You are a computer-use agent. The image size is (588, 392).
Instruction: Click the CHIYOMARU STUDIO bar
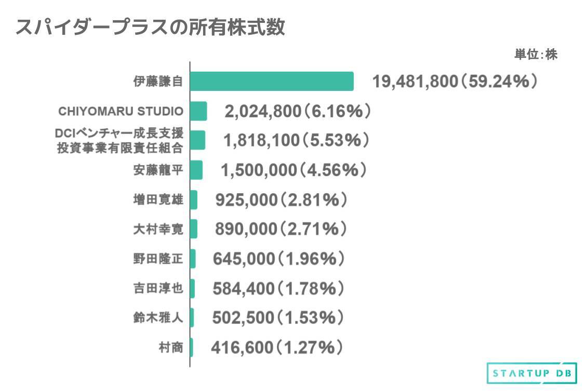tap(198, 111)
